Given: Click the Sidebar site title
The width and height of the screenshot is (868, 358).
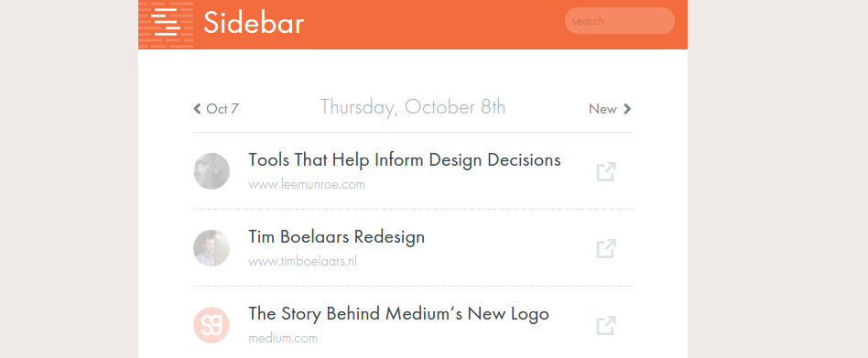Looking at the screenshot, I should [255, 24].
